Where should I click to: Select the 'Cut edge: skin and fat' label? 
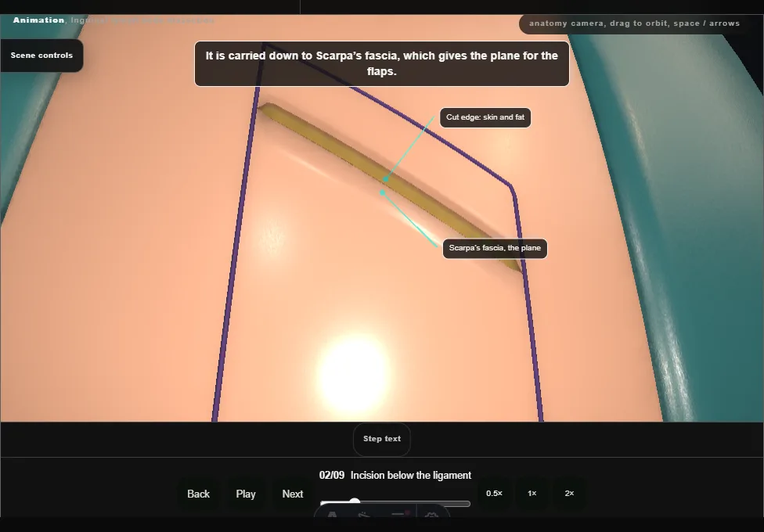coord(485,117)
